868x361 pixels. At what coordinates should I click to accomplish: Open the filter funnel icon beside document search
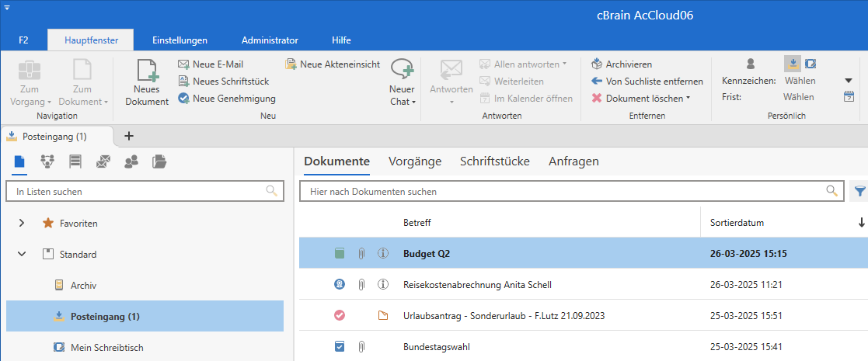tap(859, 191)
